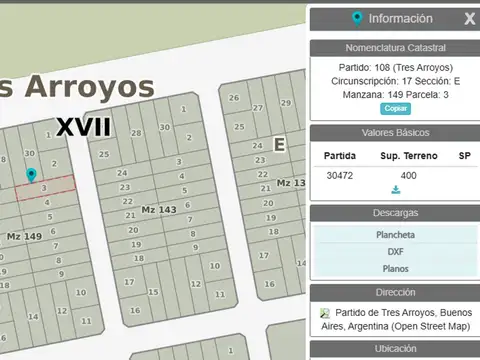This screenshot has width=480, height=360.
Task: Close the Información panel with the X
Action: pyautogui.click(x=470, y=19)
